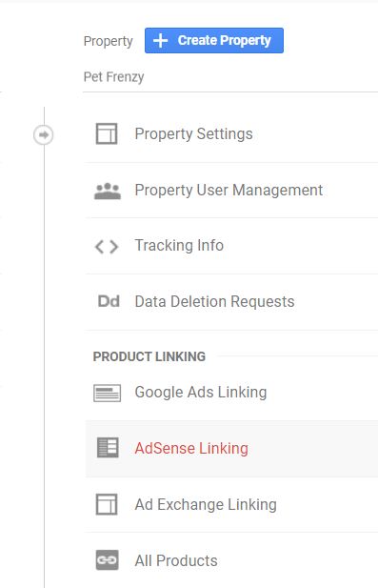The height and width of the screenshot is (588, 378).
Task: Click the circular arrow column button
Action: (x=44, y=134)
